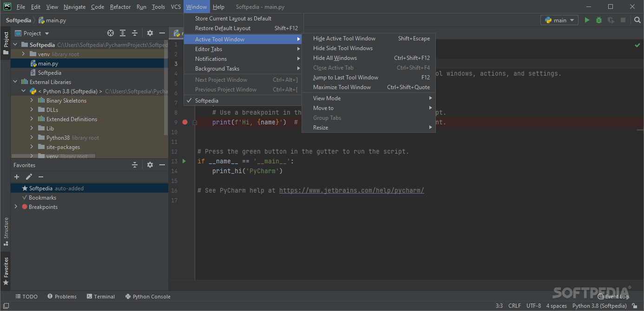Collapse the Softpedia project root folder
This screenshot has height=311, width=644.
coord(15,45)
